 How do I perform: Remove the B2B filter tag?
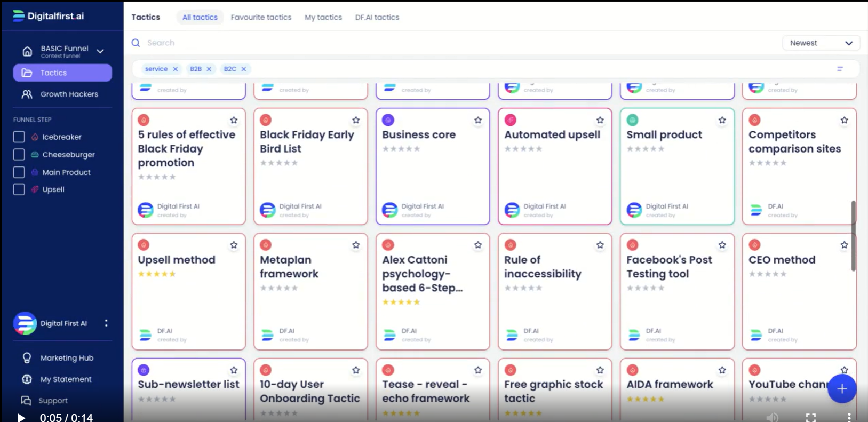click(x=209, y=69)
